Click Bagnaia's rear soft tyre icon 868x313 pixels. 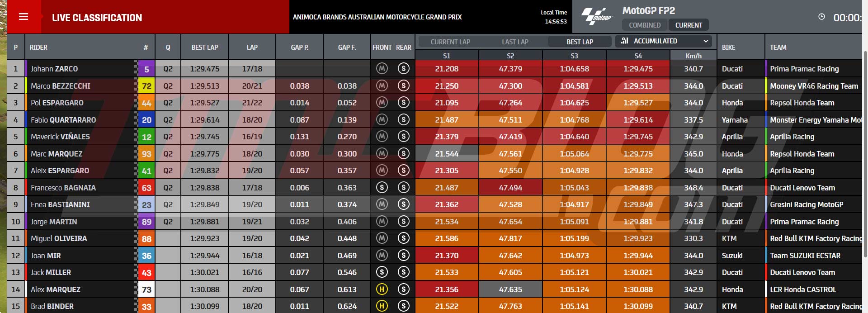pyautogui.click(x=404, y=188)
